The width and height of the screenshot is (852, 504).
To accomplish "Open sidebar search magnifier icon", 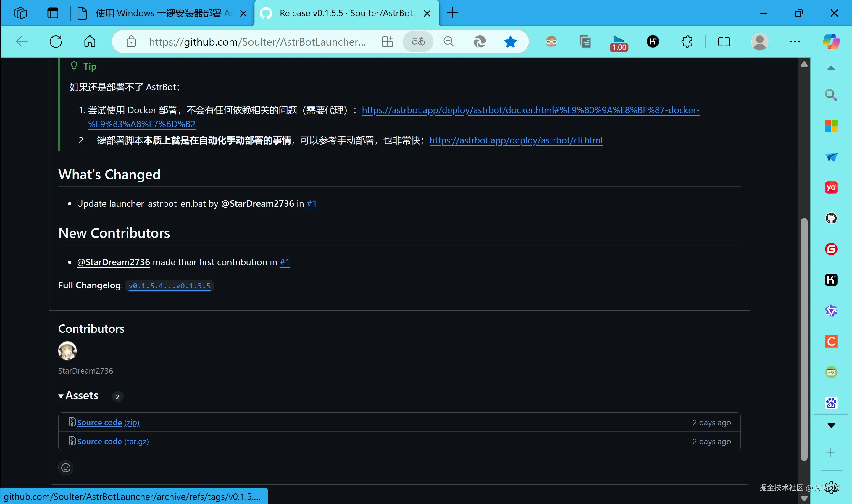I will click(831, 95).
